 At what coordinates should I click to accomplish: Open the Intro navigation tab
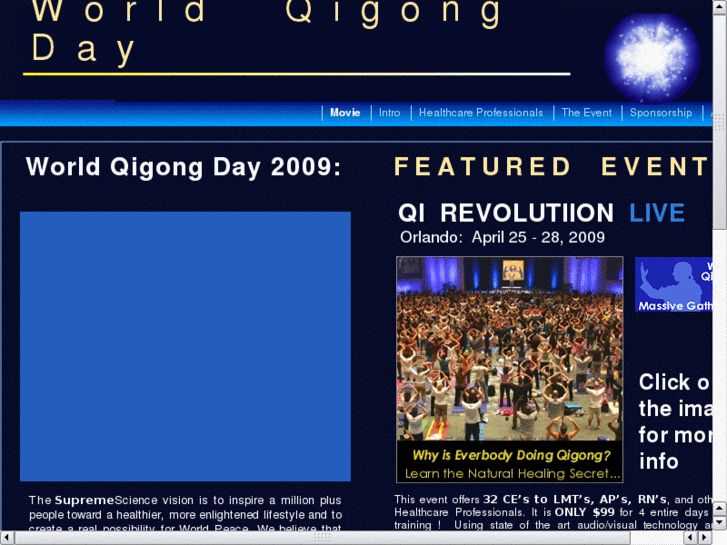tap(389, 113)
